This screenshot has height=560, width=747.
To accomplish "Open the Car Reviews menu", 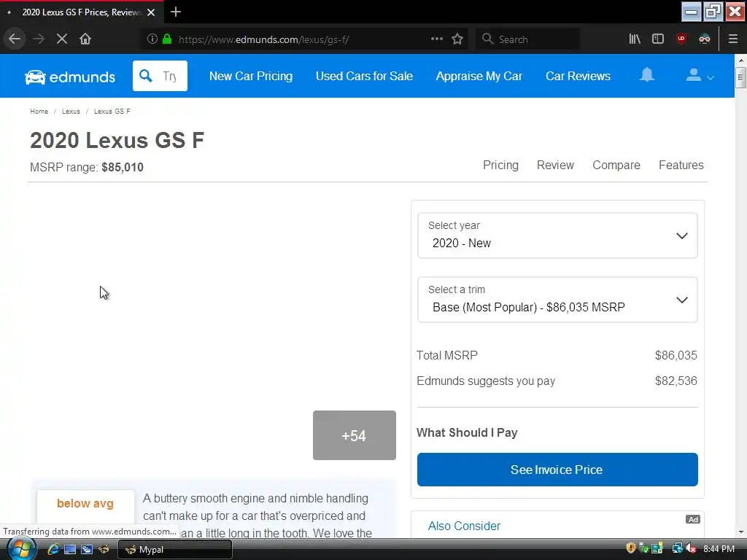I will [578, 76].
